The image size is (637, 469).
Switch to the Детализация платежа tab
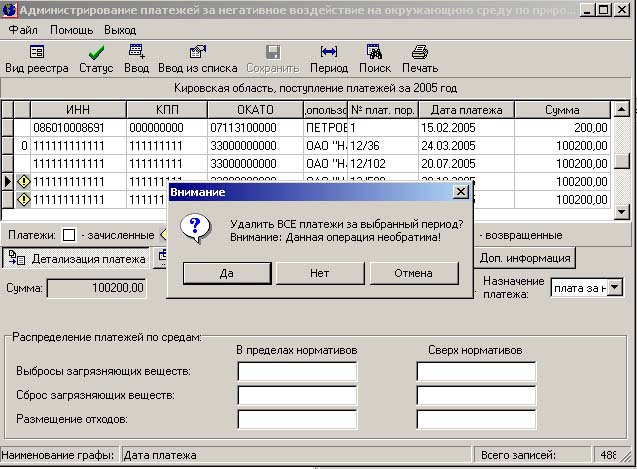(x=77, y=259)
